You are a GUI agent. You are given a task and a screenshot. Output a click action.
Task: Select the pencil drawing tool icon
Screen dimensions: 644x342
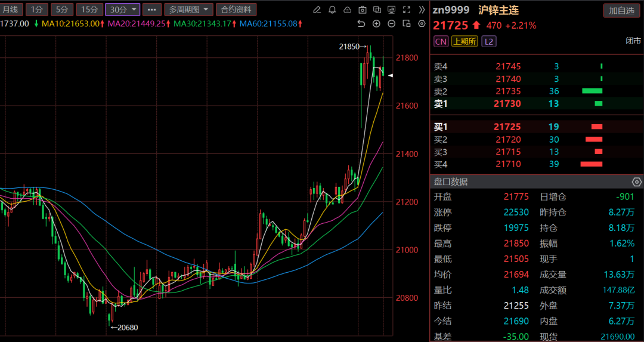pyautogui.click(x=317, y=10)
